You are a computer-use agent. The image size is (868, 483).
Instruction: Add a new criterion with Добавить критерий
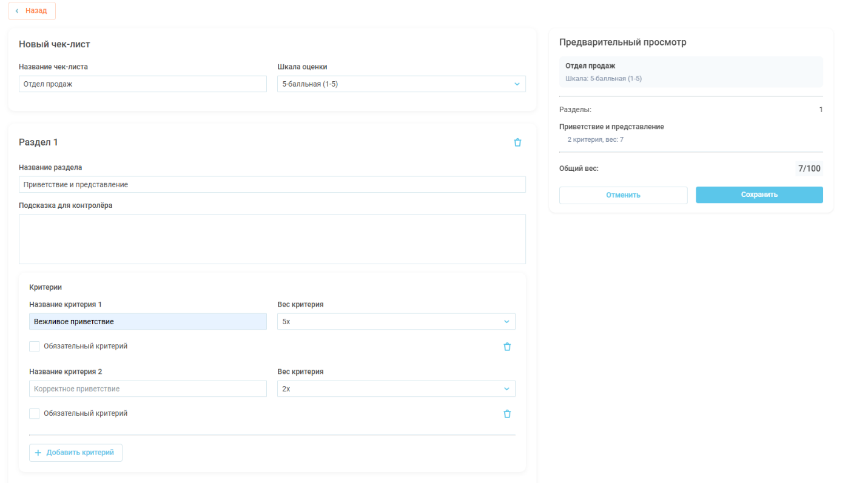point(76,453)
